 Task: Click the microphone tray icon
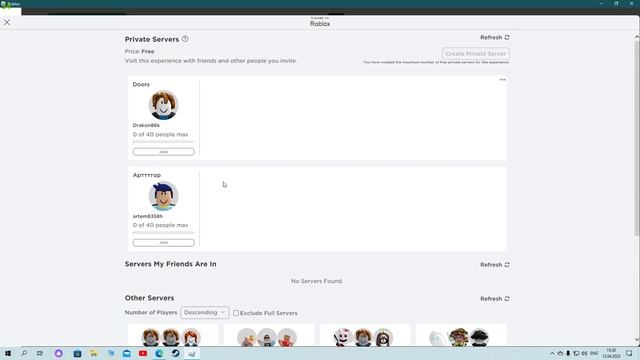[x=568, y=353]
